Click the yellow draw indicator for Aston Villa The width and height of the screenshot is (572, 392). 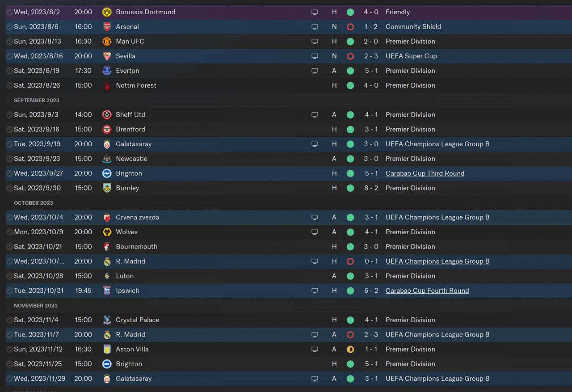[x=350, y=349]
